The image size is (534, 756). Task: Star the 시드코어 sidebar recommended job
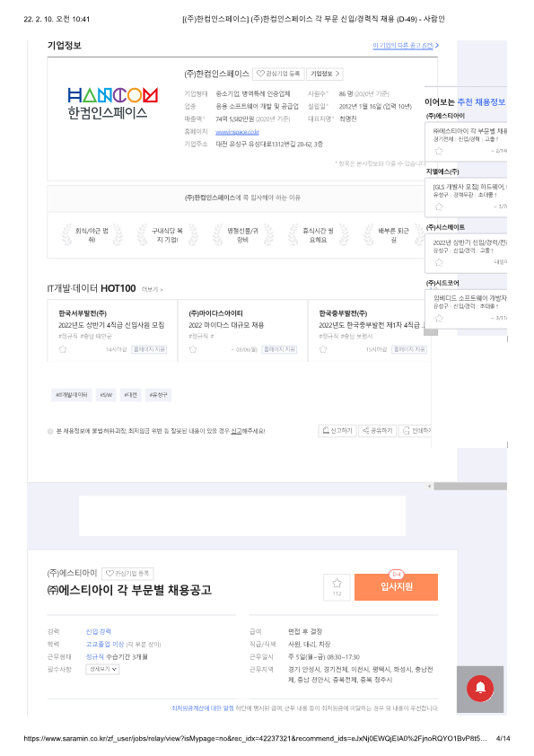(x=439, y=318)
